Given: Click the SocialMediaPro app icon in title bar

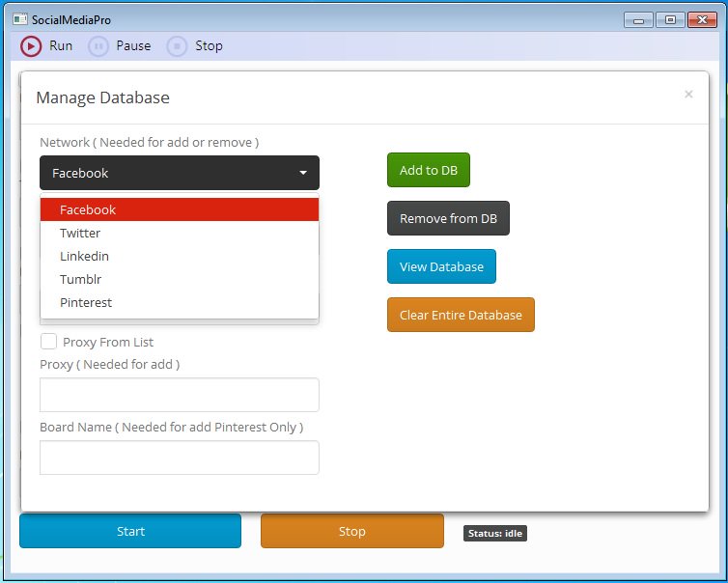Looking at the screenshot, I should click(20, 19).
